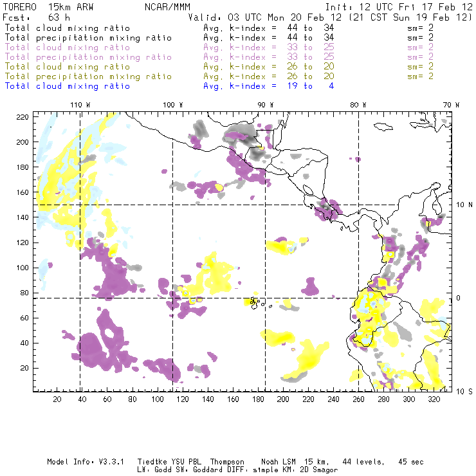Select the '260' tick on the horizontal axis

[x=358, y=399]
